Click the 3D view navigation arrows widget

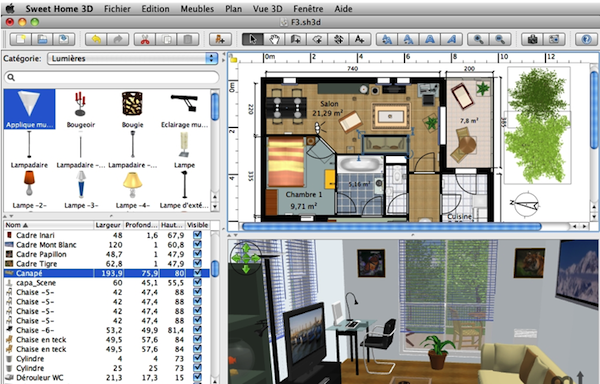tap(246, 259)
